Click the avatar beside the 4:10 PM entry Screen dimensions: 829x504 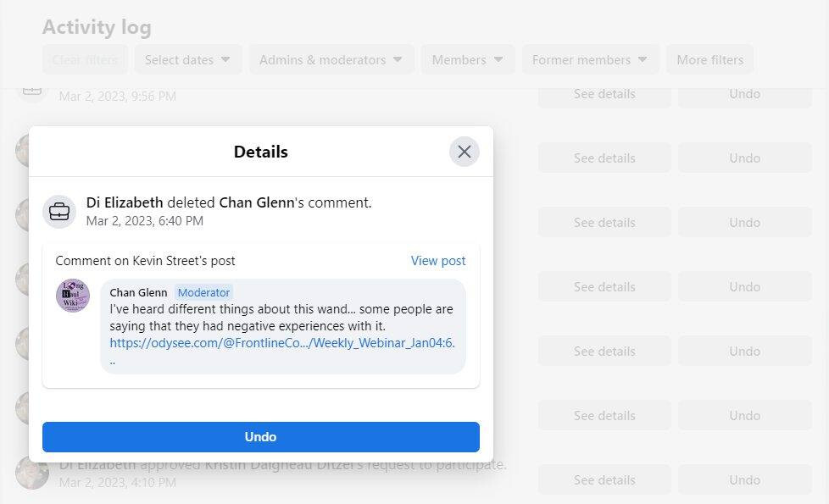pyautogui.click(x=32, y=474)
